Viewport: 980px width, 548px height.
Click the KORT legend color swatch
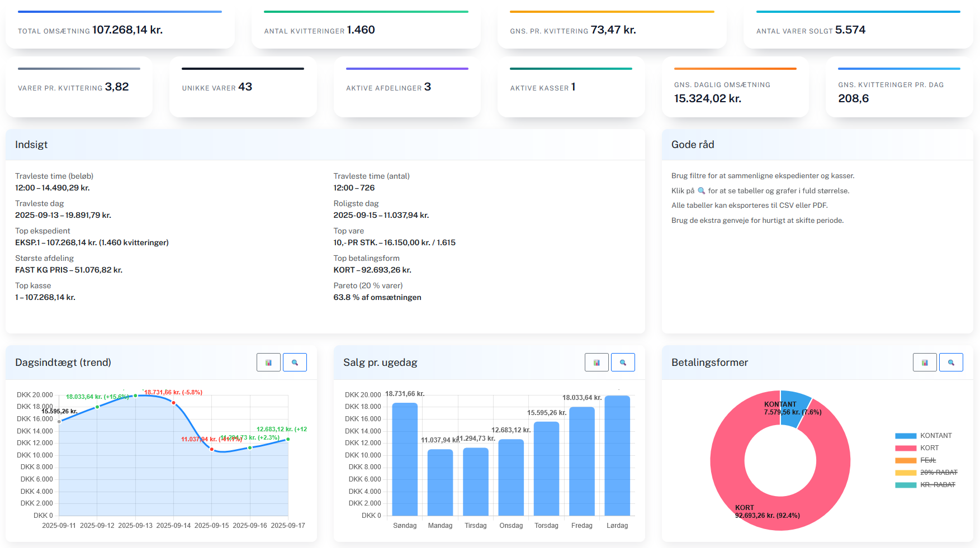click(x=906, y=448)
